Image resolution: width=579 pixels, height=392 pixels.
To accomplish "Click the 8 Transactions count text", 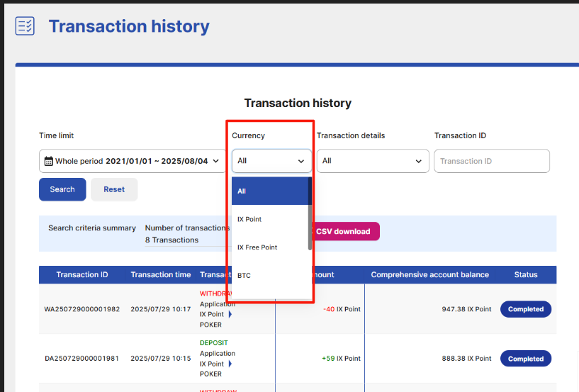I will pos(172,240).
